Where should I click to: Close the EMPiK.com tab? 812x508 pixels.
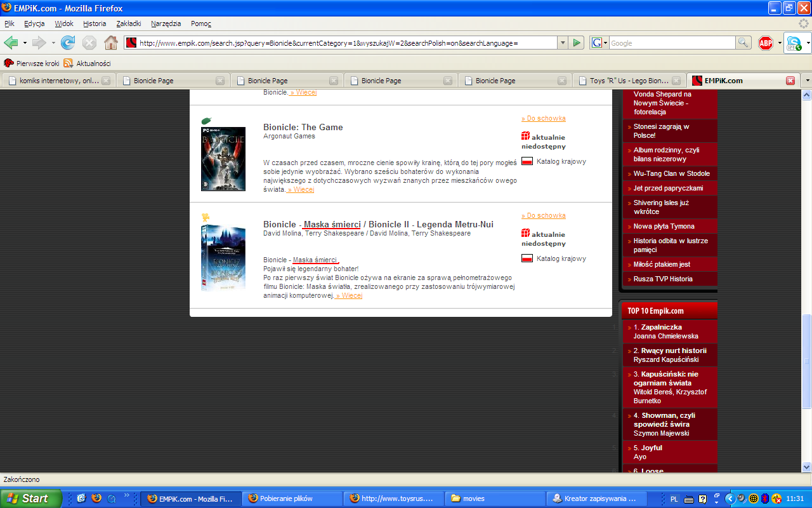tap(790, 81)
